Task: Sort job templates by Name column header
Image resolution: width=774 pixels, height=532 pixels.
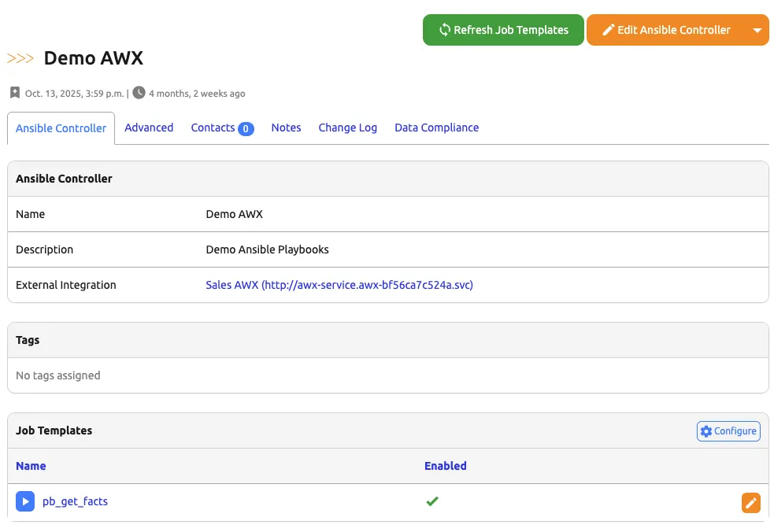Action: pyautogui.click(x=31, y=466)
